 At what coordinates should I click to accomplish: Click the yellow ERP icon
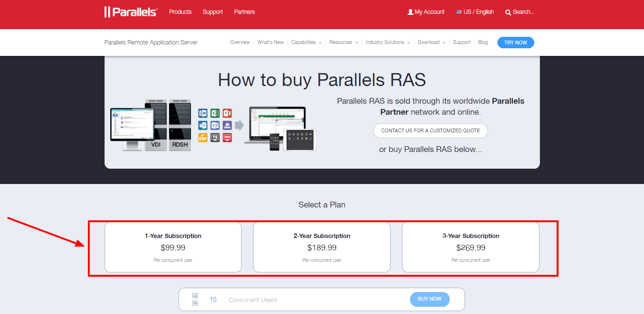[x=203, y=137]
